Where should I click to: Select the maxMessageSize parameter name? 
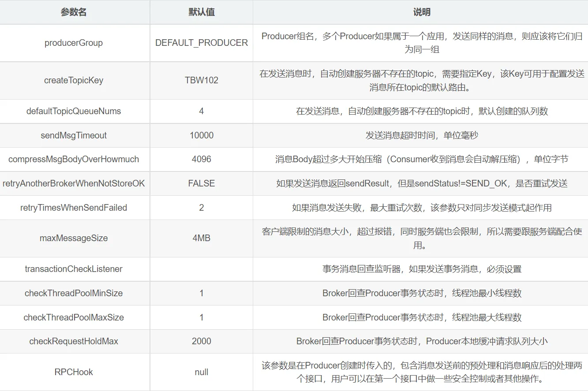[74, 238]
